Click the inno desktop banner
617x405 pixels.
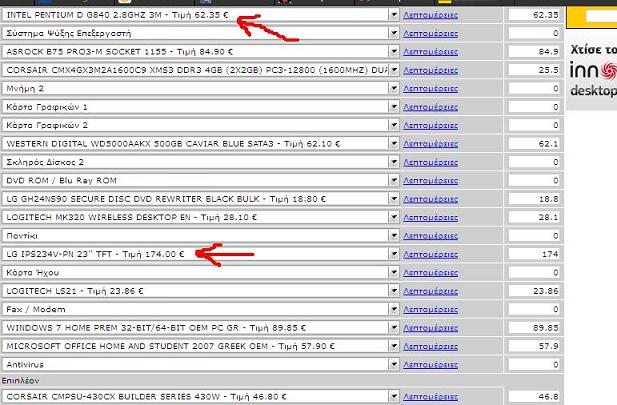click(592, 71)
